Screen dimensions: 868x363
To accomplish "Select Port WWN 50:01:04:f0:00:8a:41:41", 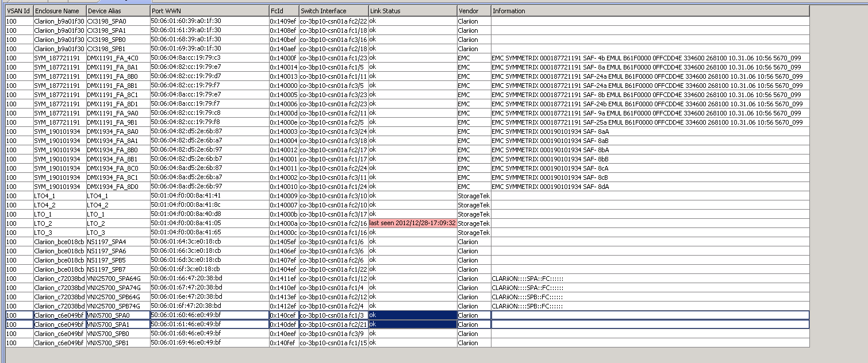I will coord(209,196).
